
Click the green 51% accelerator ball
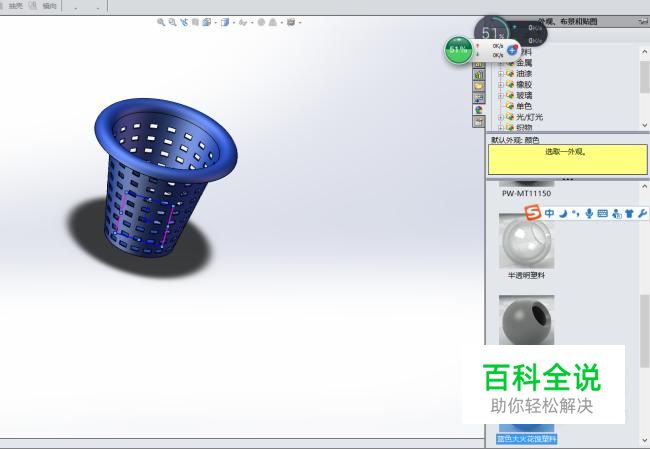pyautogui.click(x=458, y=50)
